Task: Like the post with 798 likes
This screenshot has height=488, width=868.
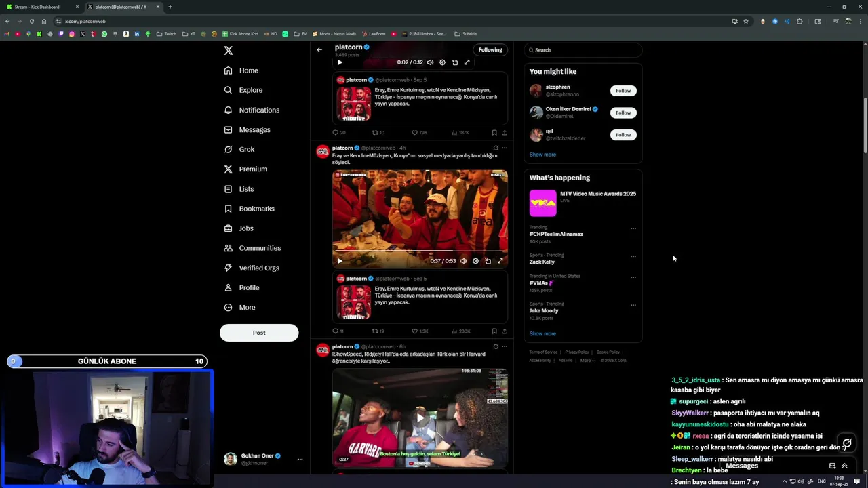Action: [420, 133]
